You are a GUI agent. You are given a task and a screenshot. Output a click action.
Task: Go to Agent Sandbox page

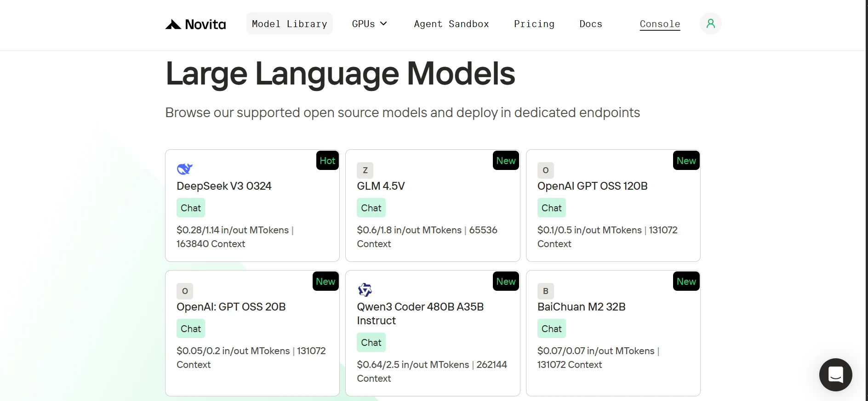pyautogui.click(x=451, y=24)
